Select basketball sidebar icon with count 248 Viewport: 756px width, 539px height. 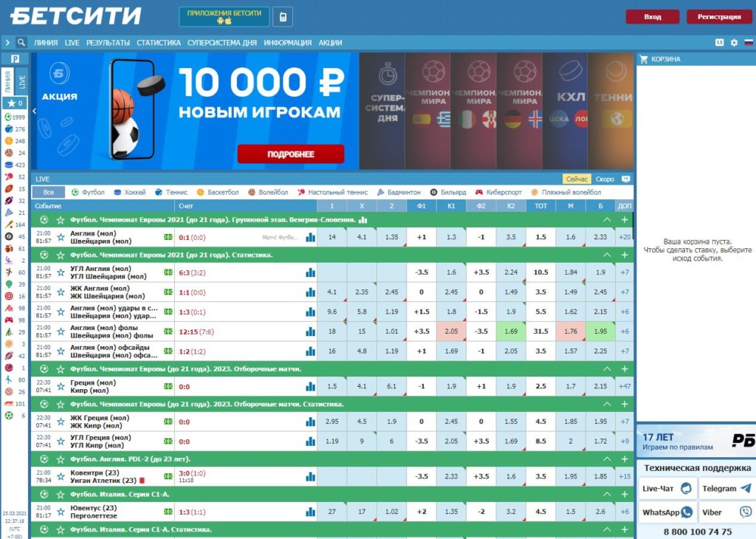[x=8, y=141]
